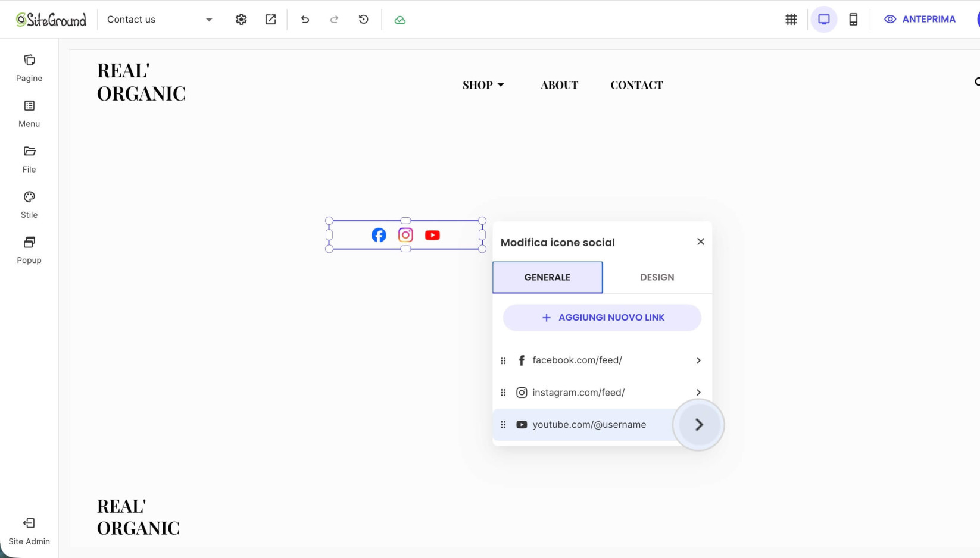Open the Contact us page dropdown

coord(160,20)
